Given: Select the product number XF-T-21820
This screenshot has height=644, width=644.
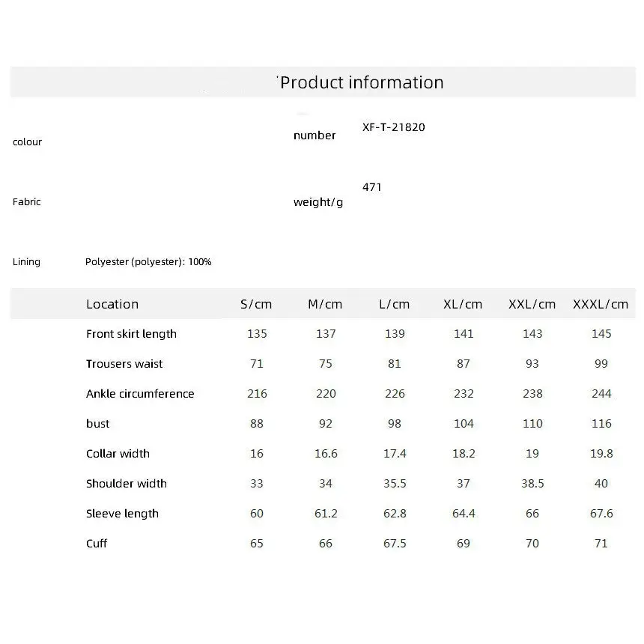Looking at the screenshot, I should (x=393, y=127).
